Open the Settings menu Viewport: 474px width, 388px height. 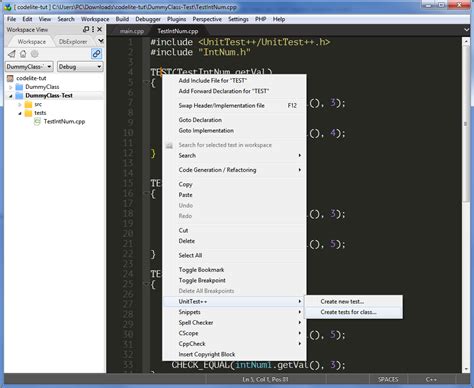[238, 19]
